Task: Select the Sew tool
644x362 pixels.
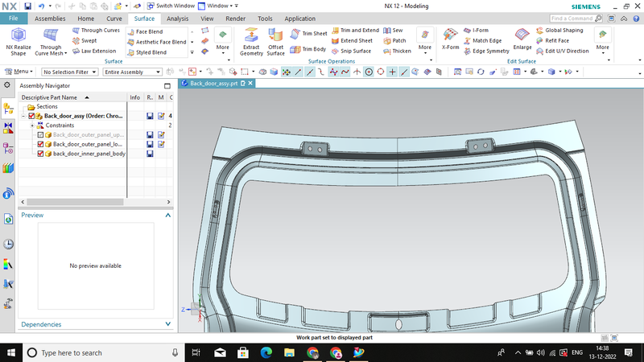Action: (393, 31)
